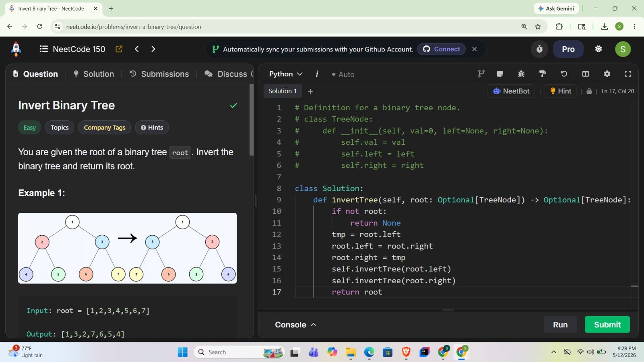The image size is (644, 362).
Task: Open the weather widget Light rain
Action: click(26, 352)
